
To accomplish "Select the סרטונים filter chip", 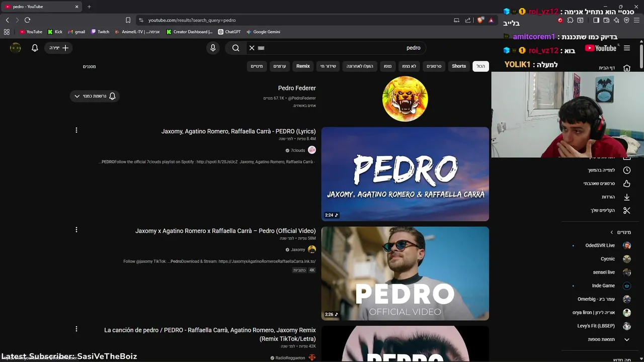I will point(434,66).
